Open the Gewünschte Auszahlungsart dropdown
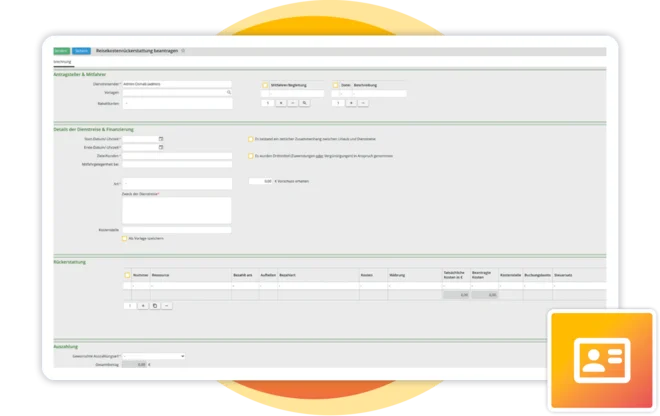The width and height of the screenshot is (660, 416). pyautogui.click(x=154, y=356)
